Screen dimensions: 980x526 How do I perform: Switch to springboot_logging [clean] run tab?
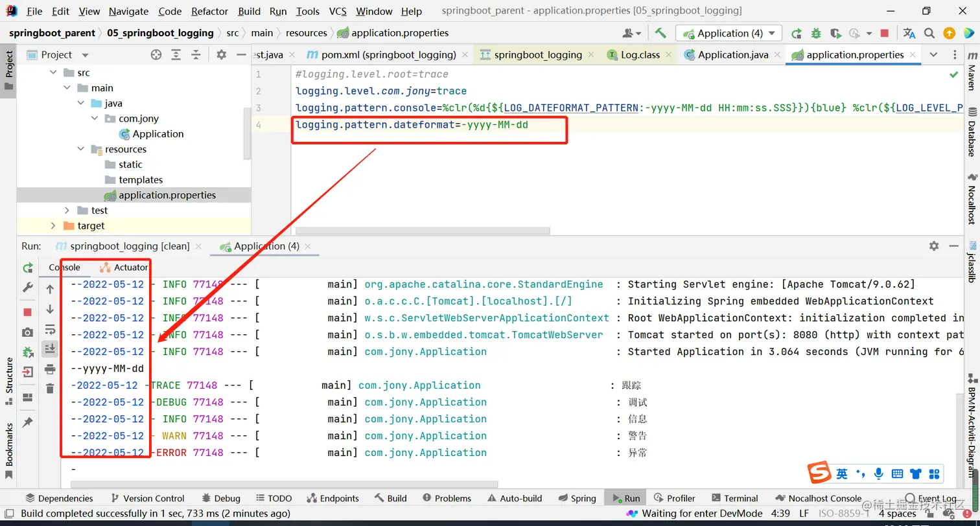(x=129, y=246)
